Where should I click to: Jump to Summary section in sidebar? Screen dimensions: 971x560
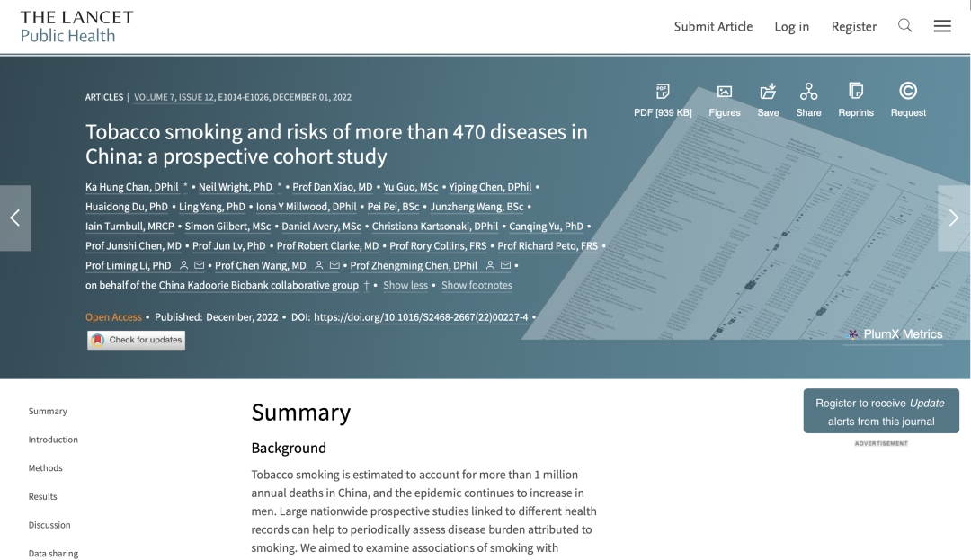coord(48,411)
